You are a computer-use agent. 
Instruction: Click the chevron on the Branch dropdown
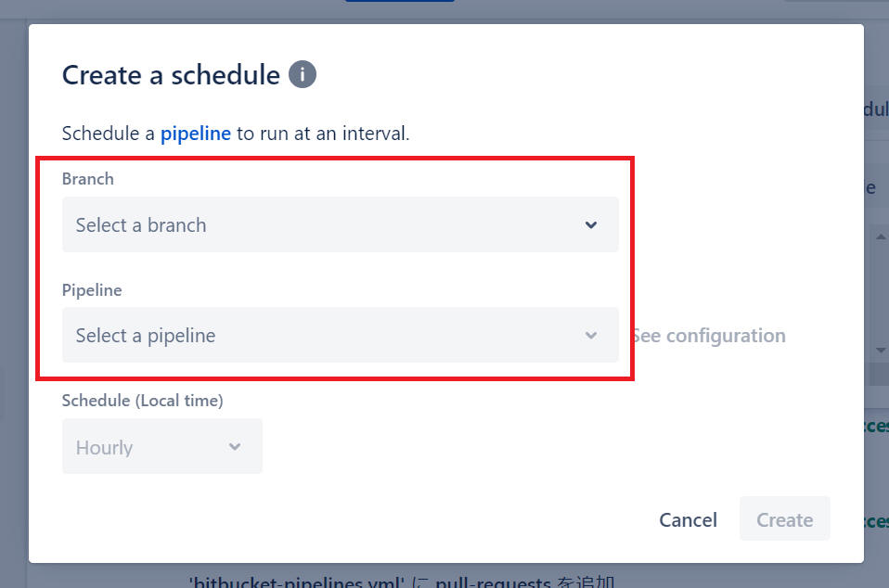coord(591,224)
